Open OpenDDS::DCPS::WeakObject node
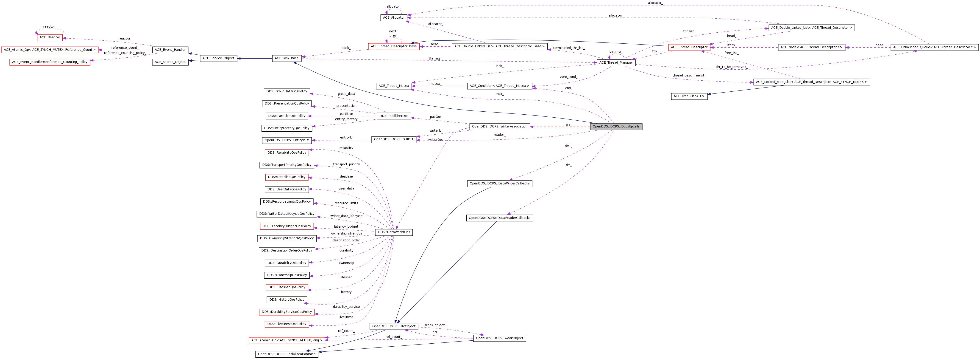The width and height of the screenshot is (980, 359). (499, 338)
